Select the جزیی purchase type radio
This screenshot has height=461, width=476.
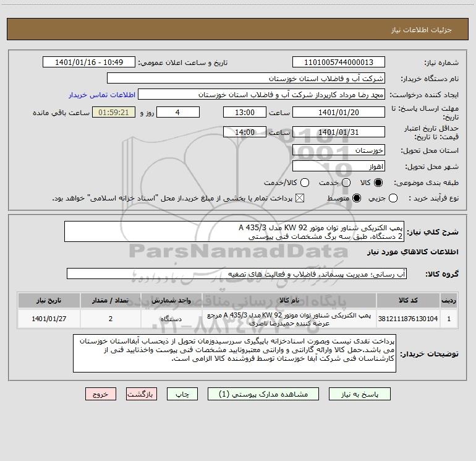tap(393, 198)
